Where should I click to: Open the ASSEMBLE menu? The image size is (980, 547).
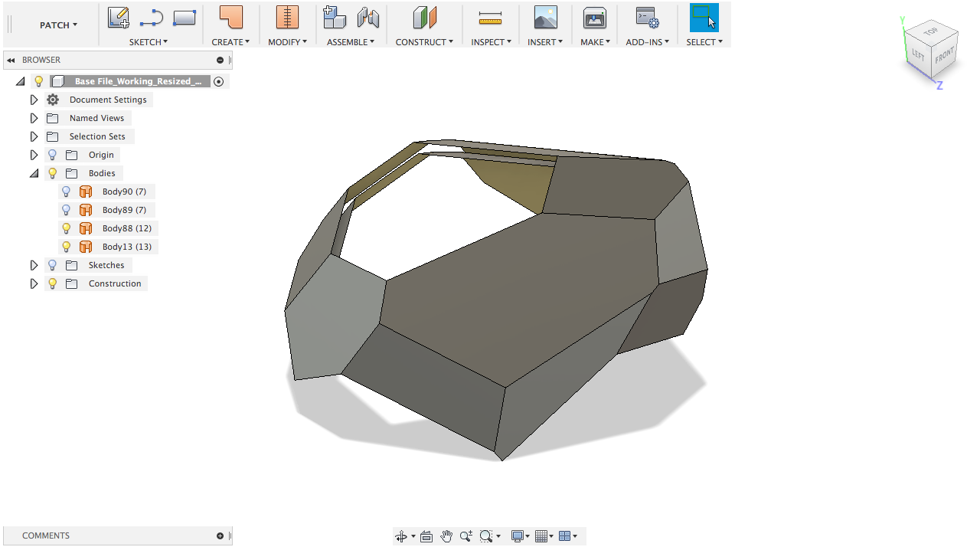click(x=351, y=42)
